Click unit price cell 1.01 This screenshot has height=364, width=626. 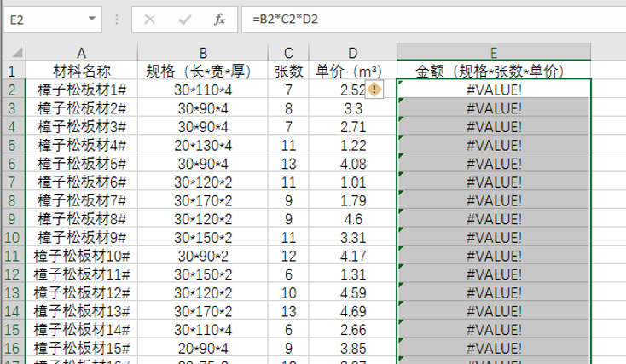(352, 182)
